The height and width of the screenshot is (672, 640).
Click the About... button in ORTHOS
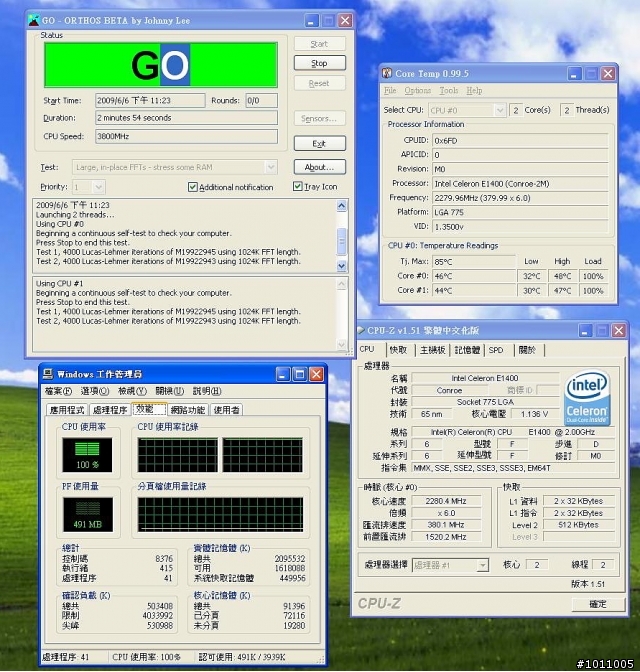319,167
